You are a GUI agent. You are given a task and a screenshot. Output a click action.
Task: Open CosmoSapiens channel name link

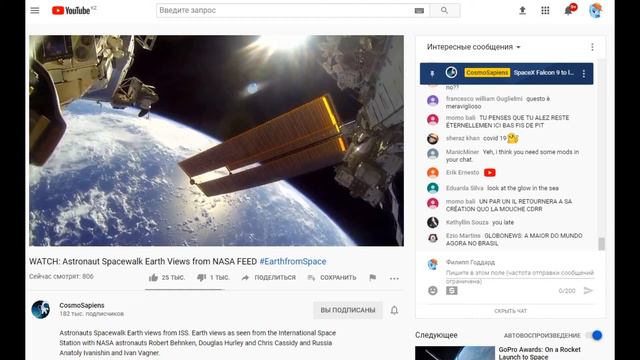click(82, 305)
